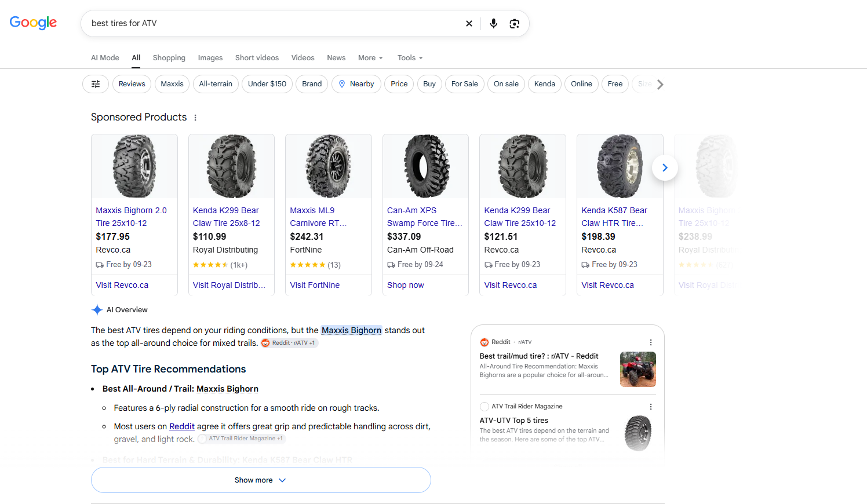867x504 pixels.
Task: Expand the More search categories dropdown
Action: click(370, 58)
